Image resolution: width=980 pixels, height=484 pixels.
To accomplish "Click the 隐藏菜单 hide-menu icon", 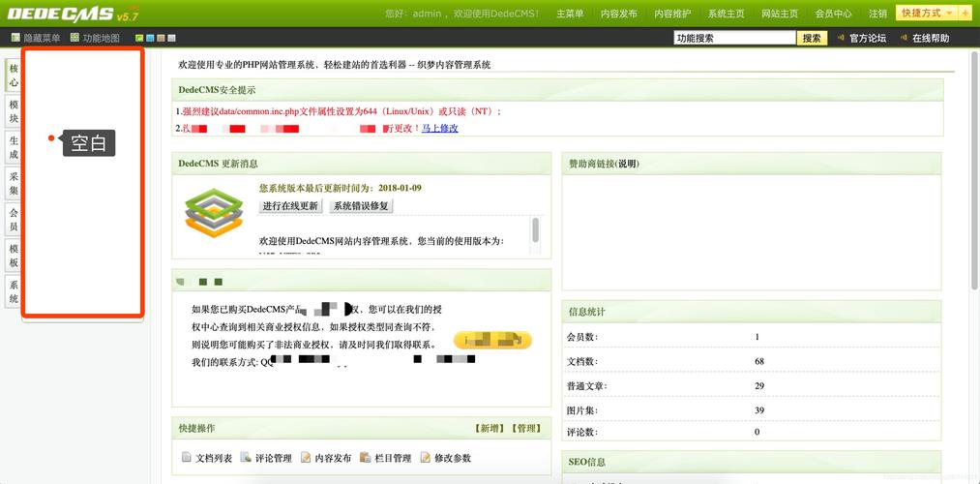I will pyautogui.click(x=15, y=38).
